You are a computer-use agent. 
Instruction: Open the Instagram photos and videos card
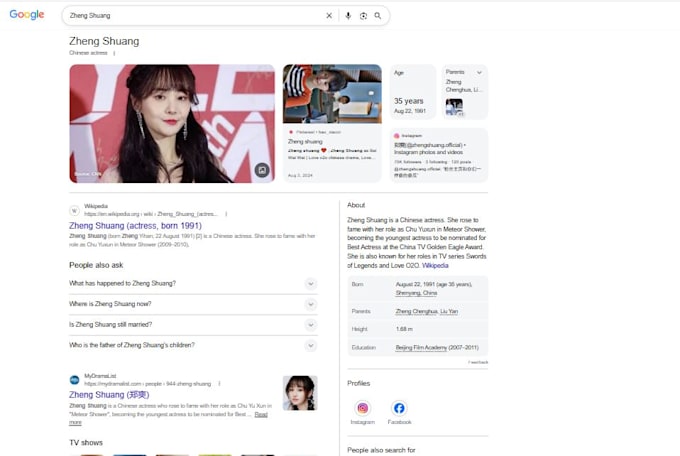(x=438, y=155)
